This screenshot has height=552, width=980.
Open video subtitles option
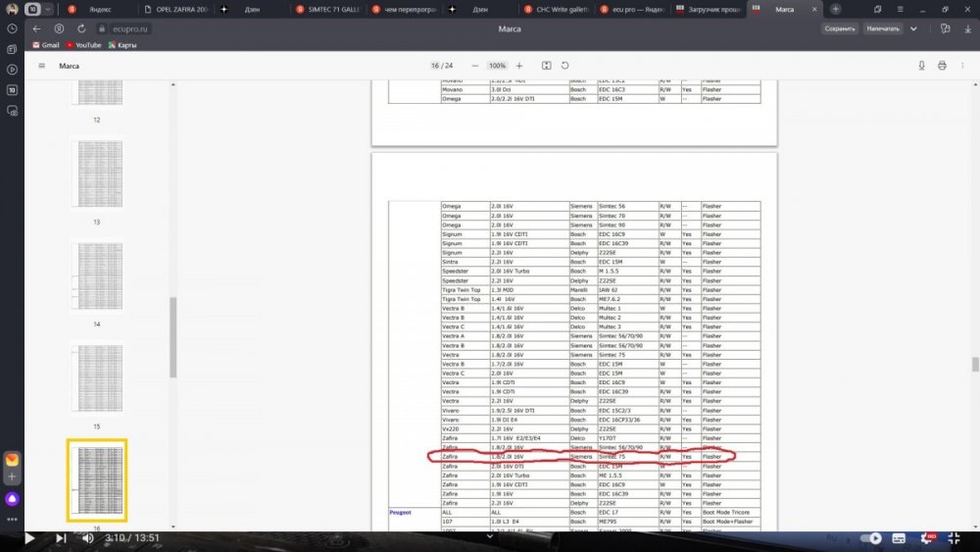(899, 538)
